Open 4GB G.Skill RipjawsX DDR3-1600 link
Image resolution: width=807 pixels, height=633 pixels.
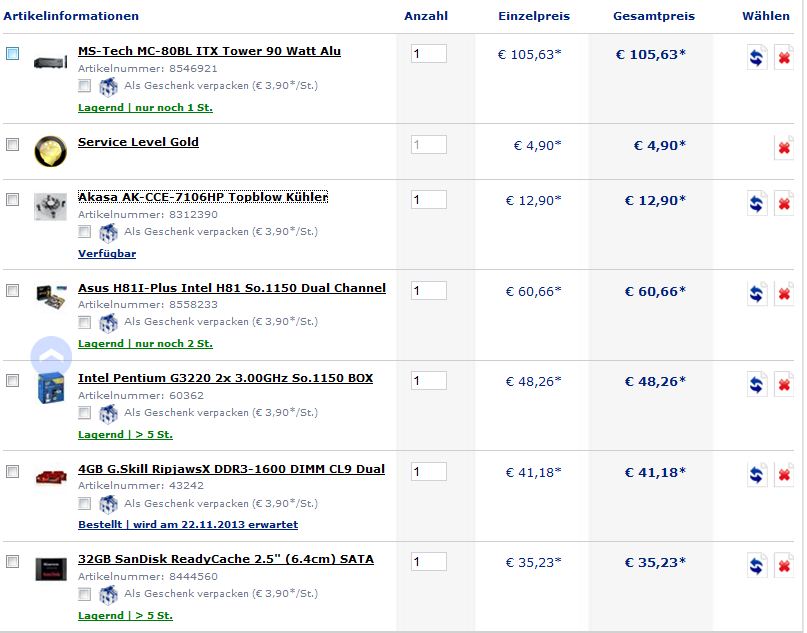(x=232, y=469)
